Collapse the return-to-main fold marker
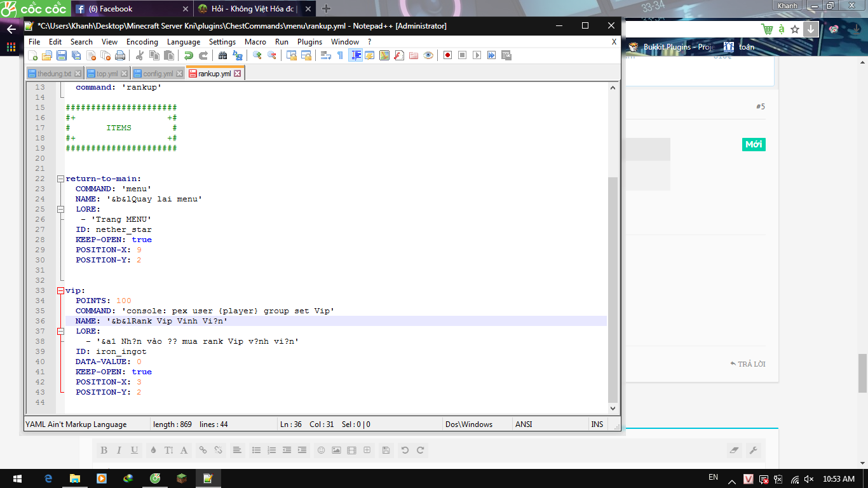 click(60, 179)
